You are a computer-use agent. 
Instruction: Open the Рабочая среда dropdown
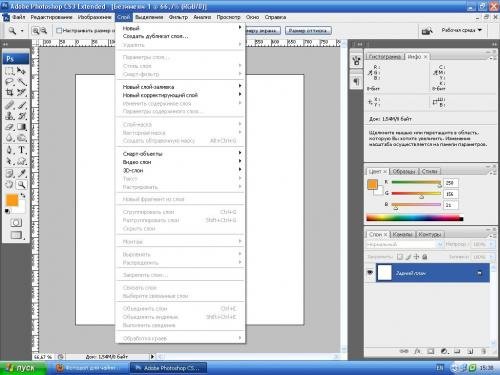click(462, 30)
